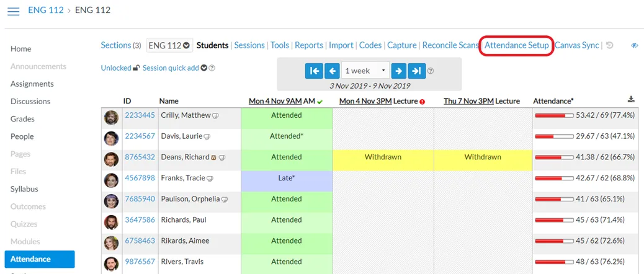Open student ID 4567898
This screenshot has height=274, width=644.
click(140, 178)
